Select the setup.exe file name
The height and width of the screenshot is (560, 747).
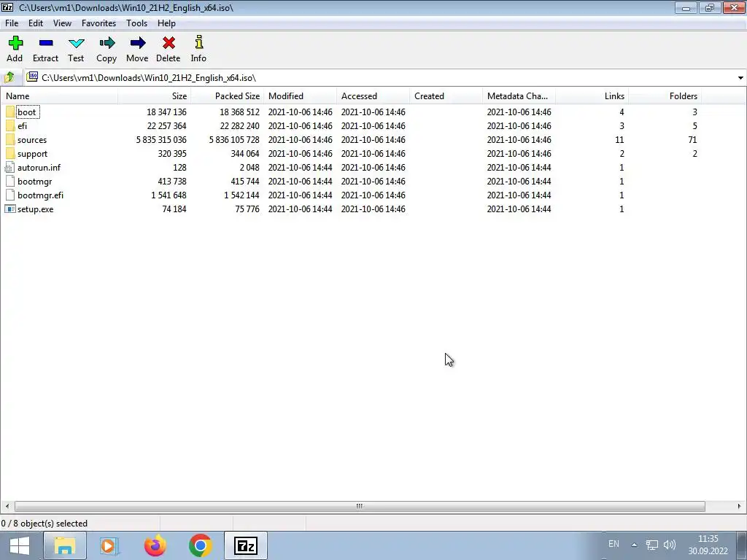pyautogui.click(x=35, y=209)
